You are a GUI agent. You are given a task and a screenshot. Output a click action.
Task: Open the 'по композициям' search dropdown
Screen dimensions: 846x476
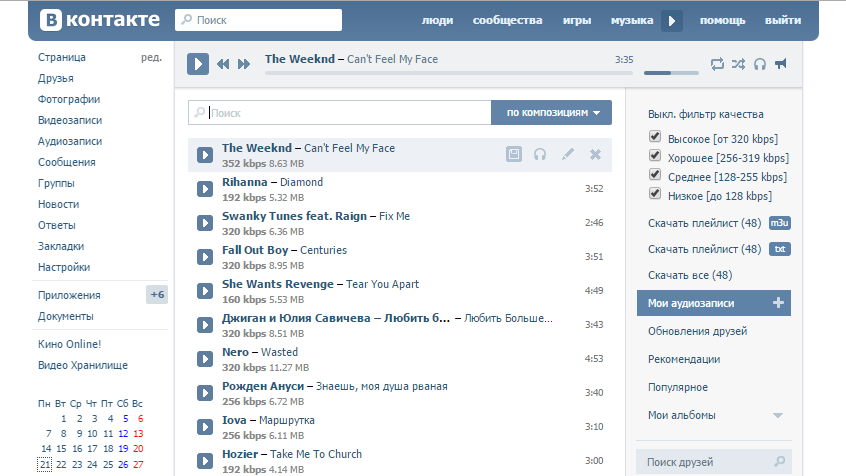coord(551,113)
